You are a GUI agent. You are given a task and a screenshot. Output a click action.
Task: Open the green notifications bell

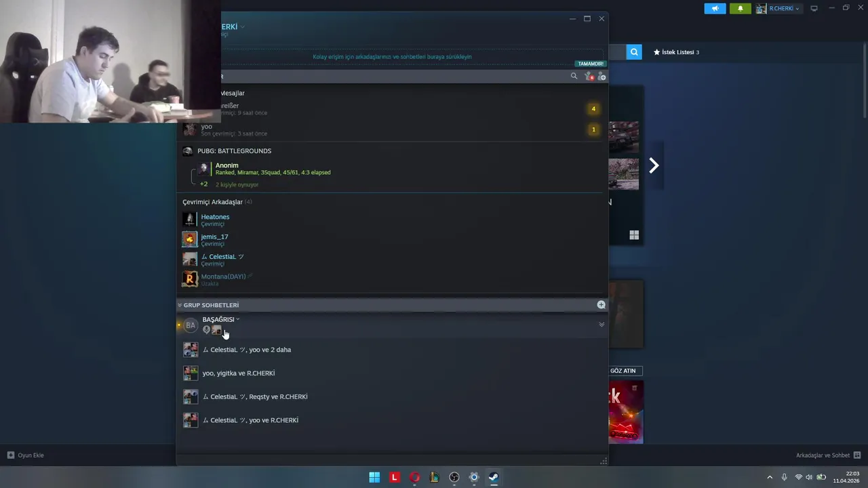[740, 8]
